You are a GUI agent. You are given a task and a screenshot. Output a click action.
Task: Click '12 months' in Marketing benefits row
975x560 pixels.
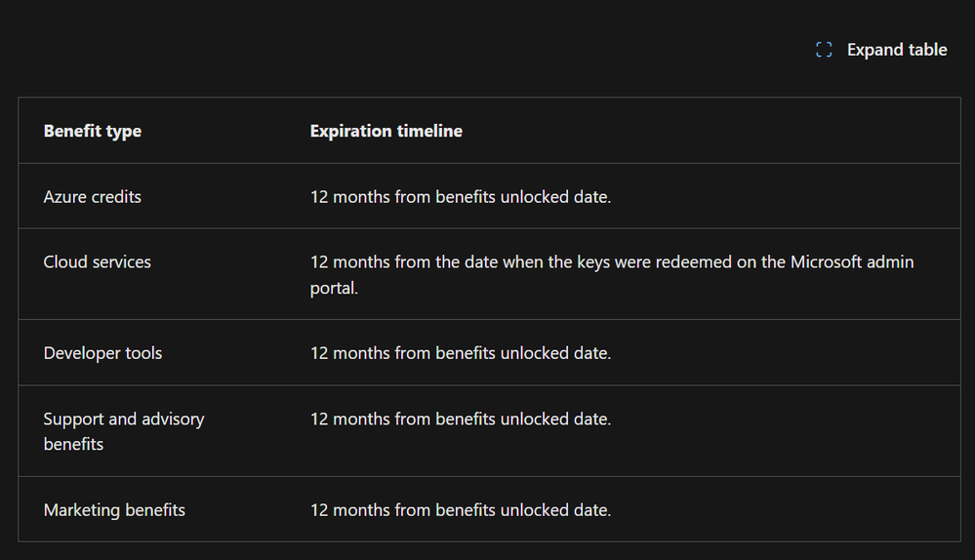[x=349, y=510]
